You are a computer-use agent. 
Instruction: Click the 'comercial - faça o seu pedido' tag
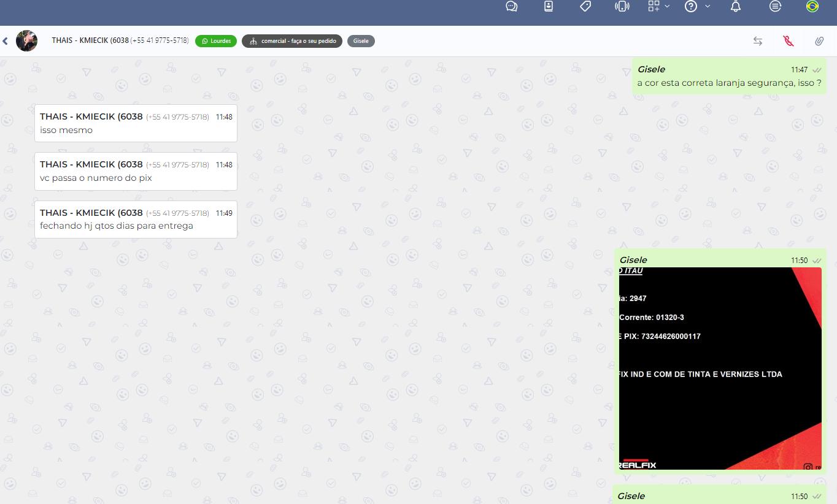point(292,41)
